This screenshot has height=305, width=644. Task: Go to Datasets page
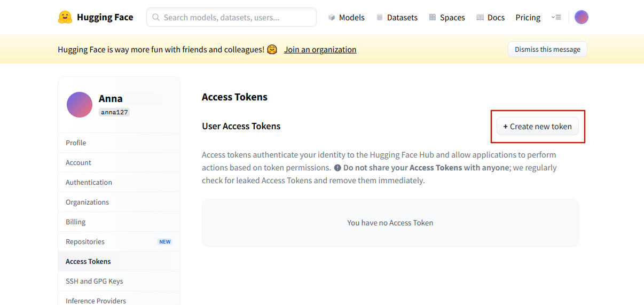[x=397, y=18]
